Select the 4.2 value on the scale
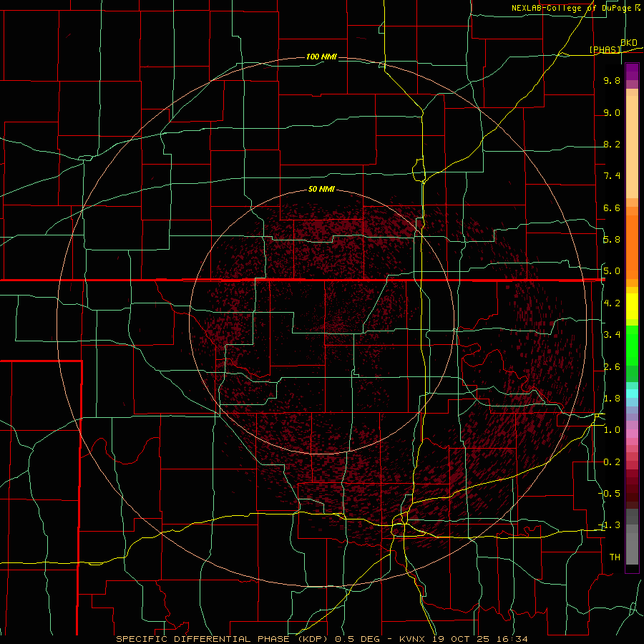 point(612,303)
